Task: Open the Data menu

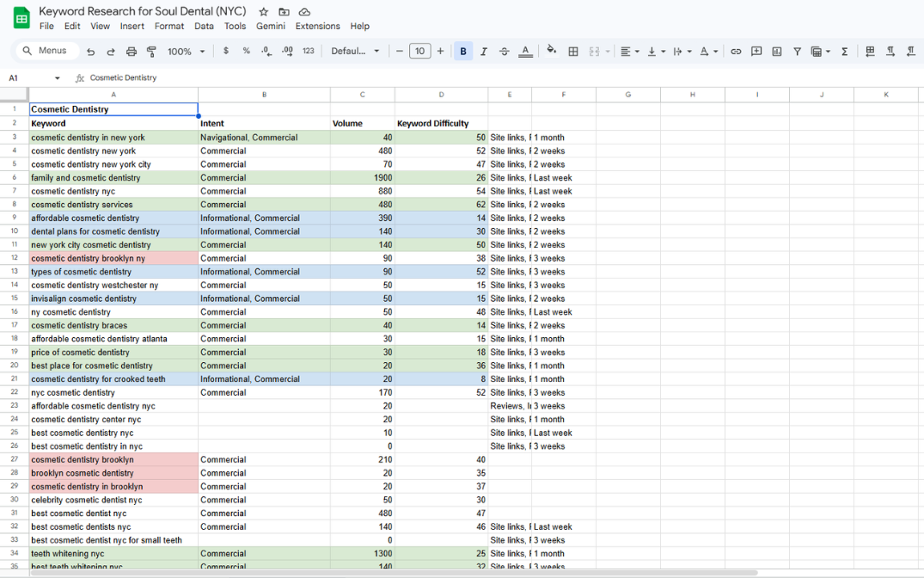Action: (204, 27)
